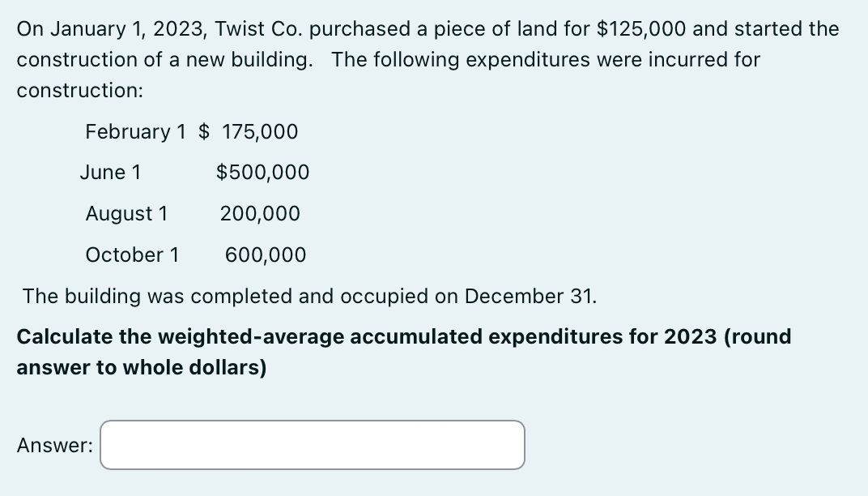
Task: Select the February 1 date label
Action: click(134, 131)
